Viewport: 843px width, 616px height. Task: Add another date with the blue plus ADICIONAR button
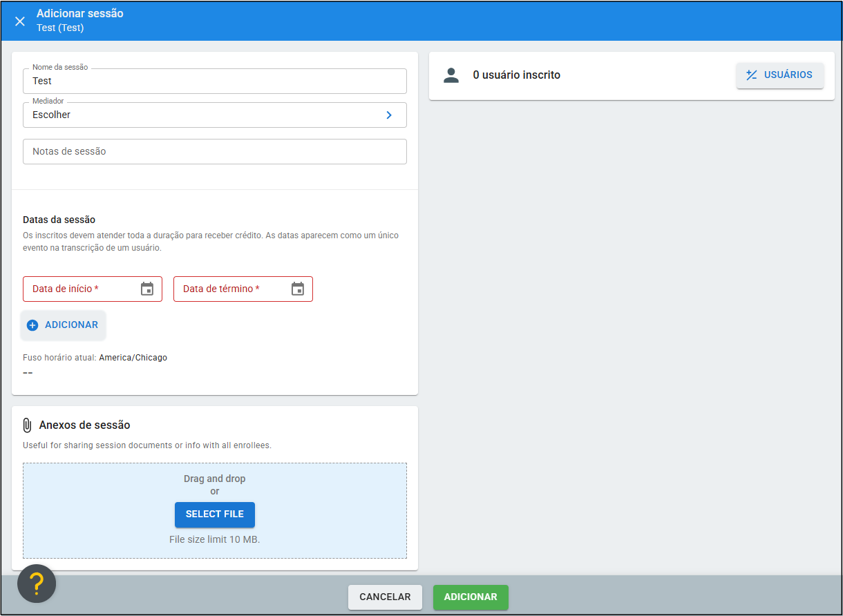point(63,325)
